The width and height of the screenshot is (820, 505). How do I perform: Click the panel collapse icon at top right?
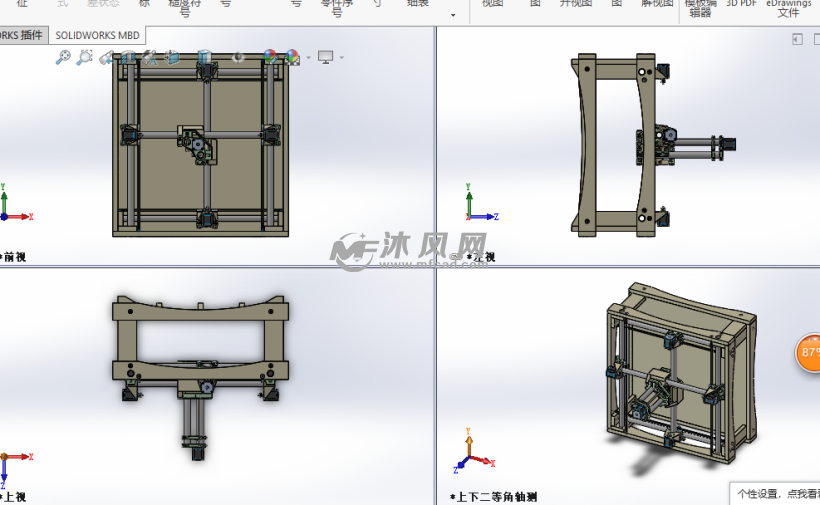tap(797, 39)
